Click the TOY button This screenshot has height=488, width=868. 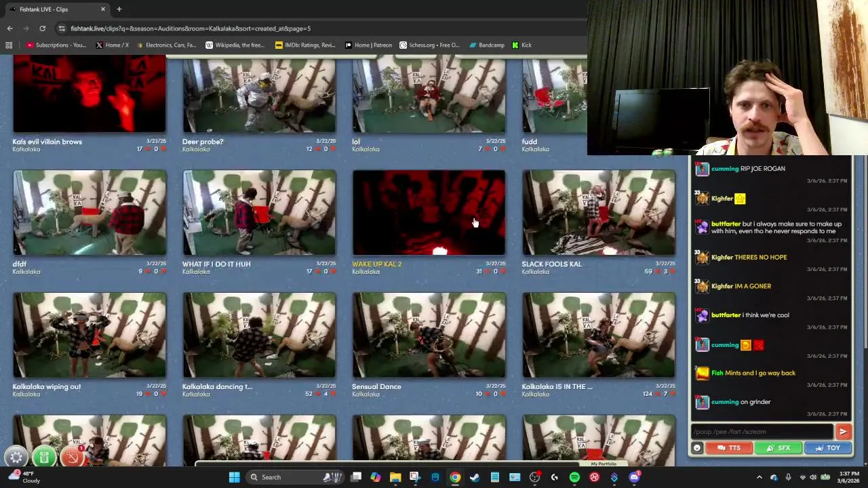tap(827, 448)
